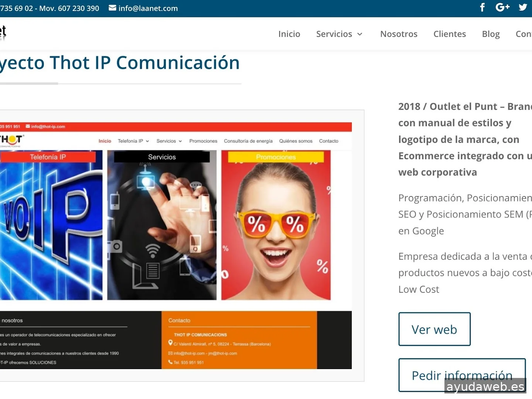
Task: Open the Facebook social icon
Action: 482,7
